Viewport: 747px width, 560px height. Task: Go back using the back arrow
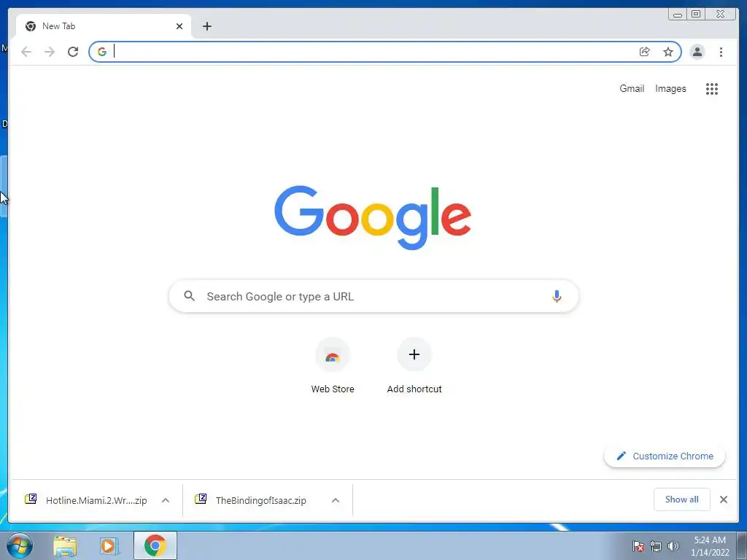point(26,52)
